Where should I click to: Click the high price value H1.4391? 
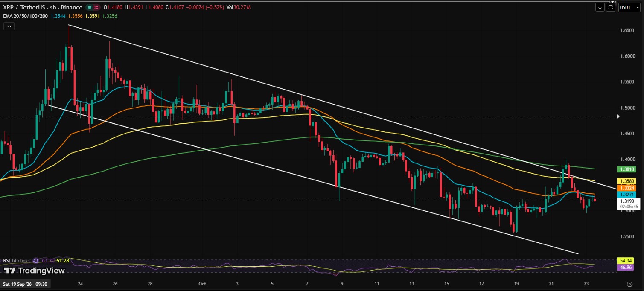134,7
